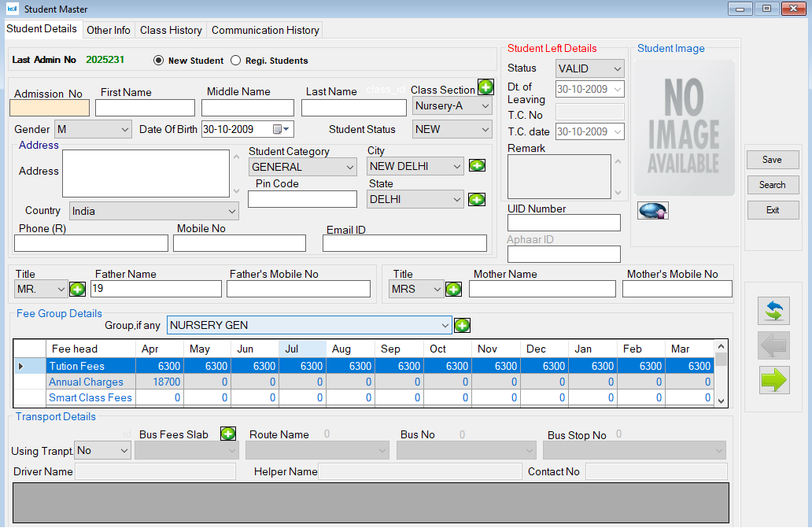Click the green plus beside fee group dropdown
The image size is (812, 528).
[x=462, y=325]
